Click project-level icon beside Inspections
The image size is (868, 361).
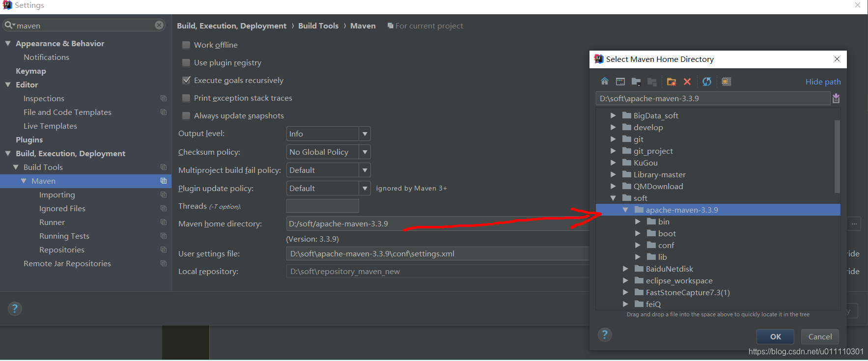(164, 98)
